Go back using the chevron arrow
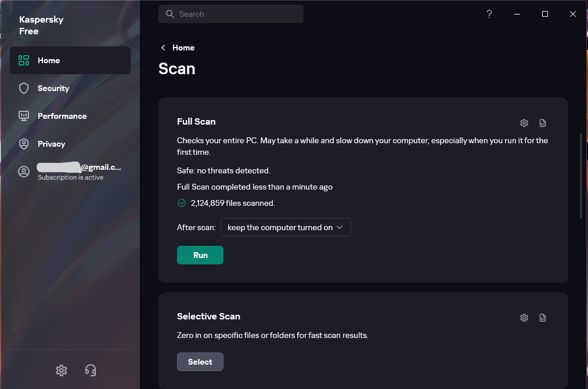Image resolution: width=588 pixels, height=389 pixels. (163, 48)
